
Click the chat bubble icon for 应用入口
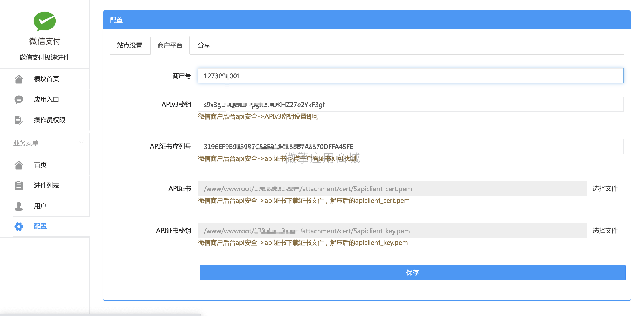[19, 100]
